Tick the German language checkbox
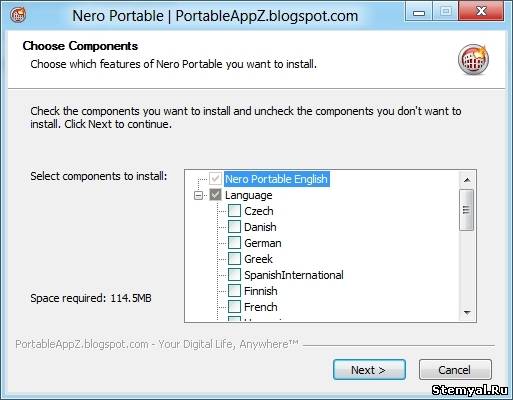Viewport: 513px width, 400px height. click(x=234, y=243)
